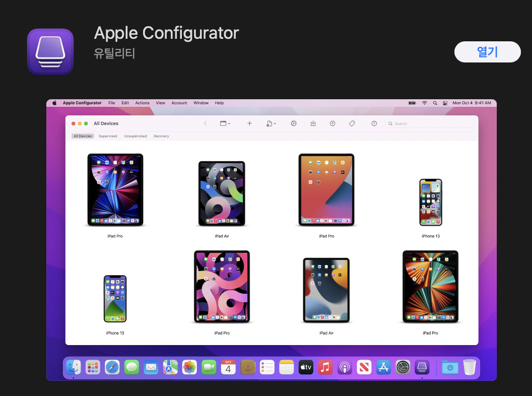Click the Prepare icon in toolbar
The image size is (532, 396).
point(294,123)
